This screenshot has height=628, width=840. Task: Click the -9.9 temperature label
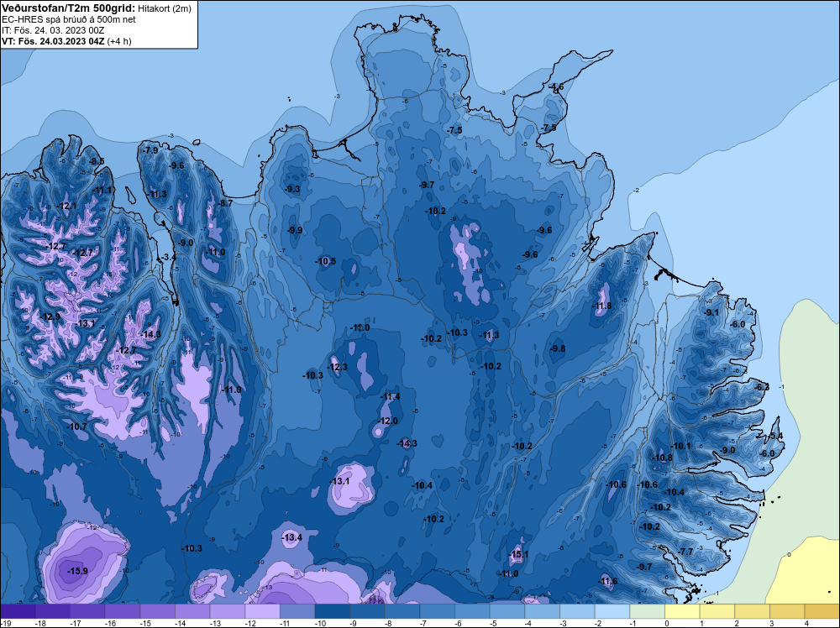pyautogui.click(x=295, y=230)
